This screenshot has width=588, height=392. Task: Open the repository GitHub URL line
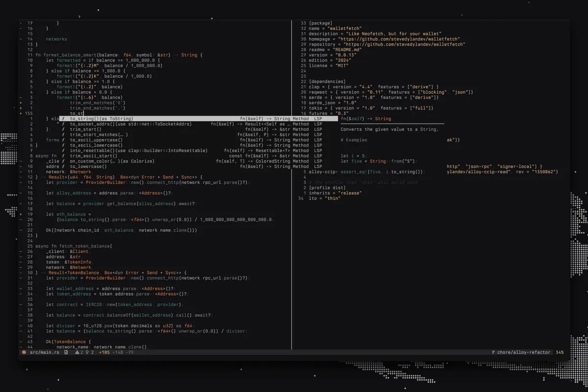point(387,44)
